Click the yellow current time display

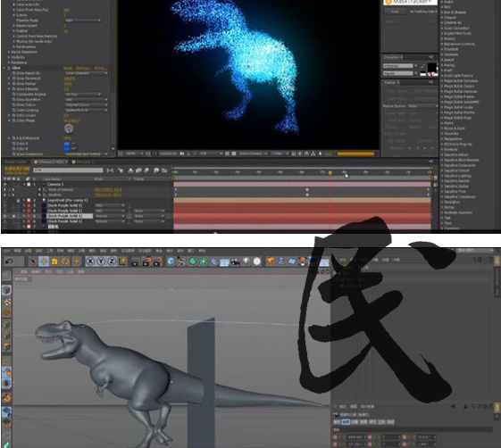tap(17, 169)
